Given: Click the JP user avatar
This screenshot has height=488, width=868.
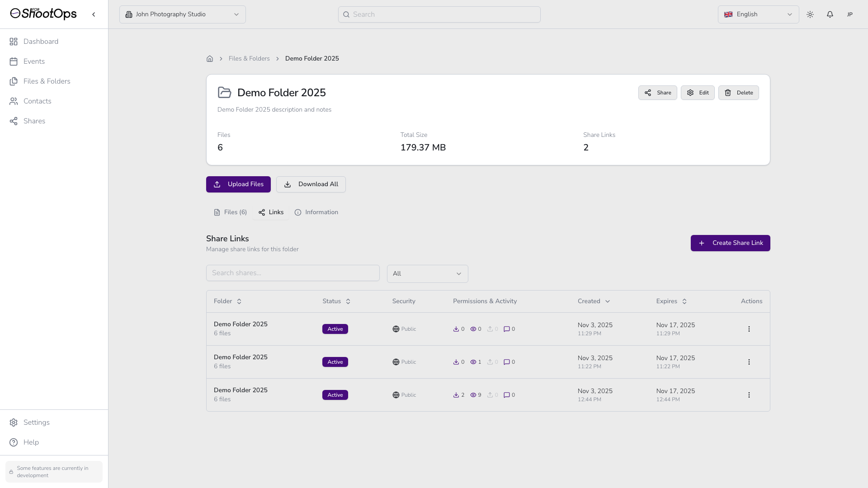Looking at the screenshot, I should (850, 14).
